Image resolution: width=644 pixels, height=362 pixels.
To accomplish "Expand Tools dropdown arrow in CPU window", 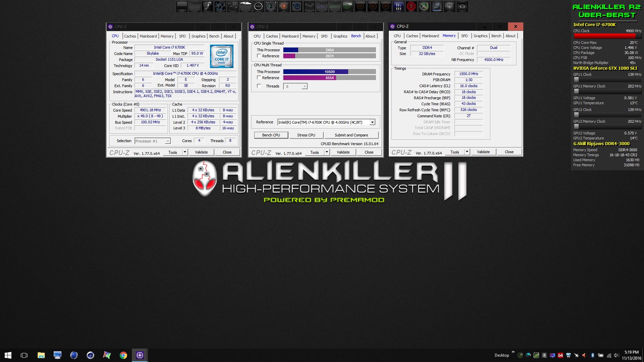I will [185, 152].
